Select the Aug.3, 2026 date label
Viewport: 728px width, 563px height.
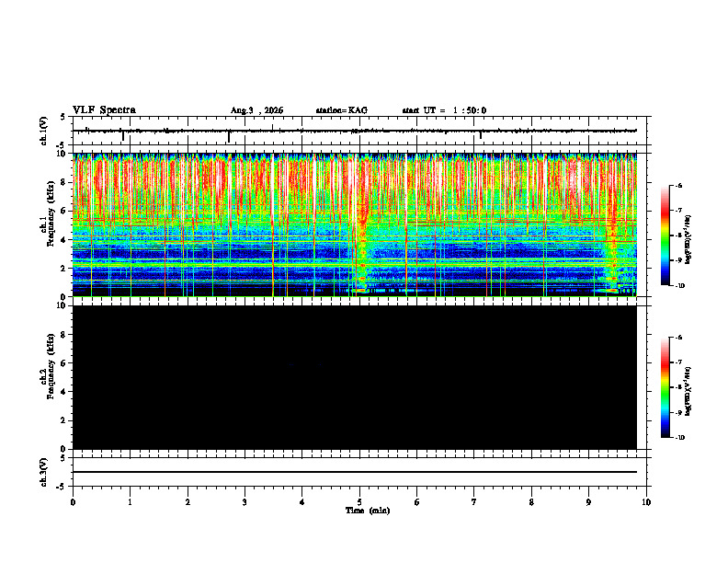click(x=256, y=110)
